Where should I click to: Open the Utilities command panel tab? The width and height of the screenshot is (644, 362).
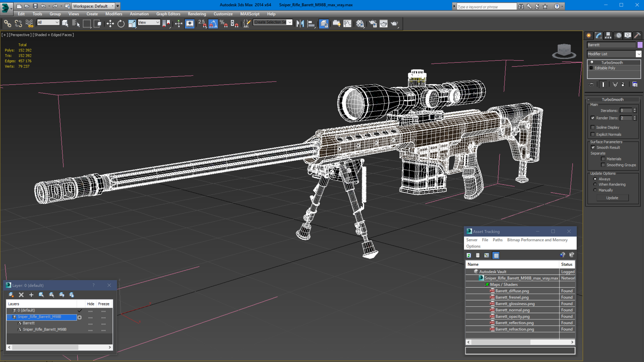637,36
